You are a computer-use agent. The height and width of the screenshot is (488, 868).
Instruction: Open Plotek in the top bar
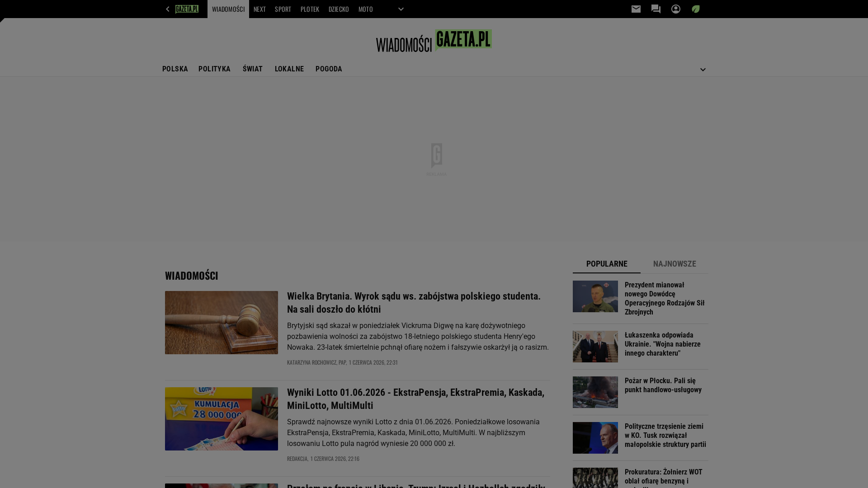[x=310, y=9]
